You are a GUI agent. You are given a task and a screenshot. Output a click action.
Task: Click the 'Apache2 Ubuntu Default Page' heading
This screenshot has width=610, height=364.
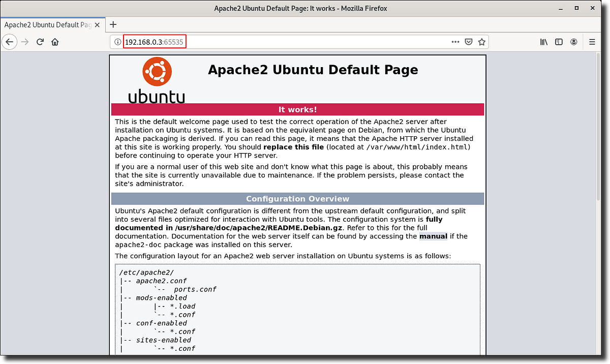(313, 70)
